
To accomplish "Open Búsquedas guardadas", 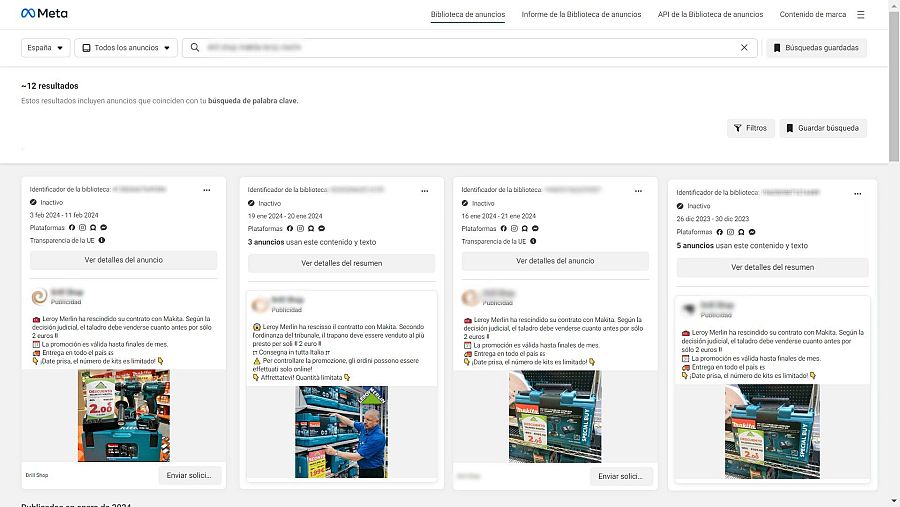I will click(x=816, y=48).
